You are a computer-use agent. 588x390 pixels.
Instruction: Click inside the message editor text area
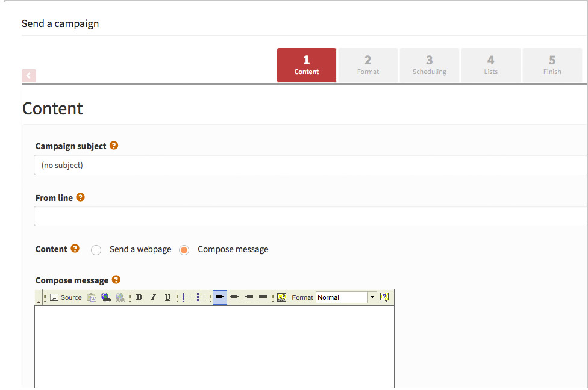pyautogui.click(x=214, y=347)
